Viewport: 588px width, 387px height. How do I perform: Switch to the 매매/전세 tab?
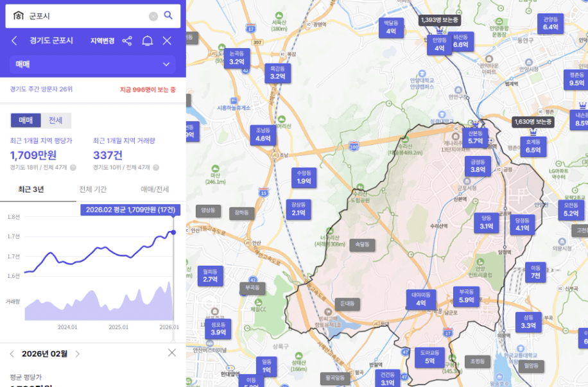(x=155, y=189)
